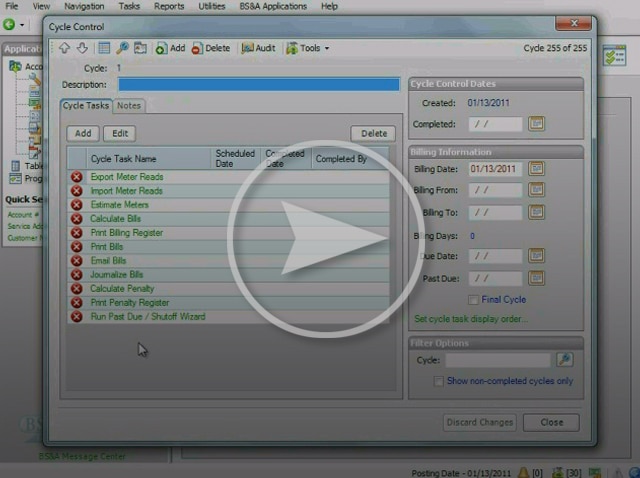Click the toolbar icon left of Add
The image size is (640, 478).
(x=140, y=48)
